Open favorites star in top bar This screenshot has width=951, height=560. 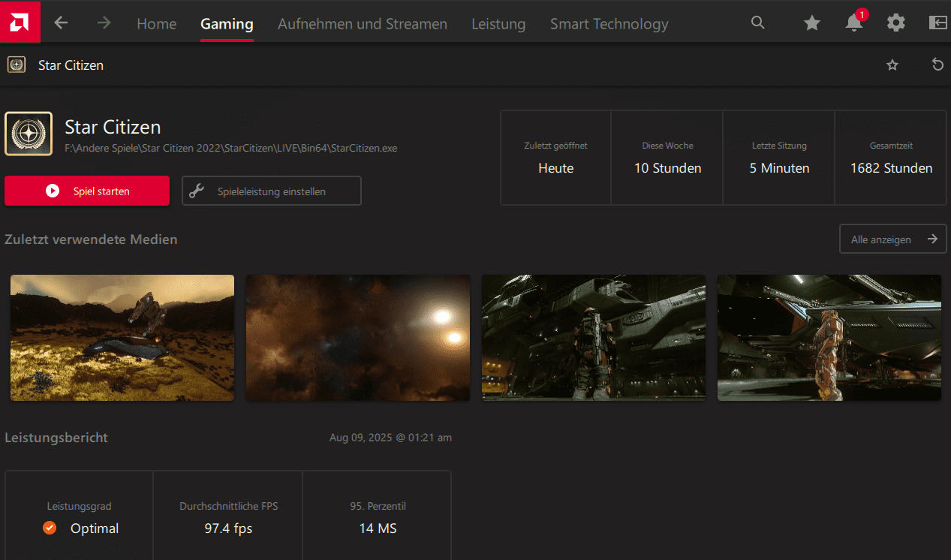[x=812, y=23]
